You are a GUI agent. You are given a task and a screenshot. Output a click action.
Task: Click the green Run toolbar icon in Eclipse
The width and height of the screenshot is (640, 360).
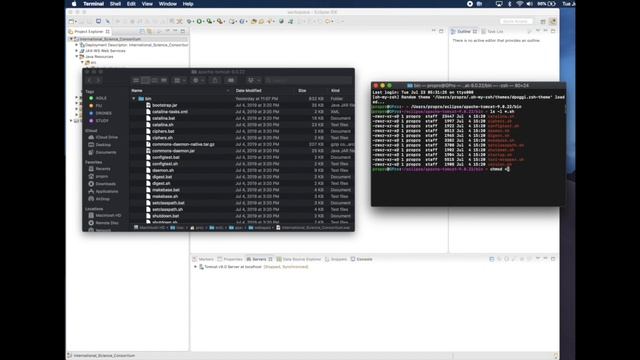tap(199, 21)
